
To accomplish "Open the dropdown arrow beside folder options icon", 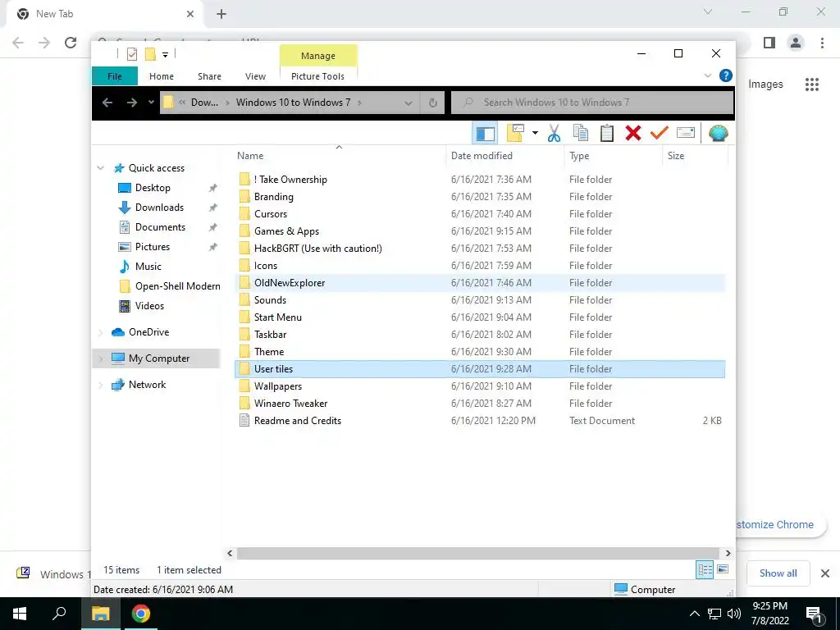I will (x=535, y=133).
